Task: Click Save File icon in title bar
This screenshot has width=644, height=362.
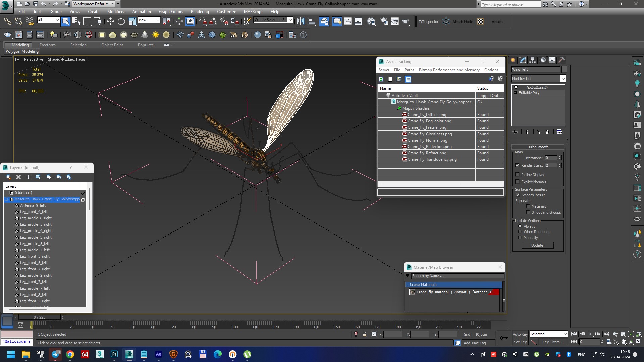Action: pyautogui.click(x=35, y=4)
